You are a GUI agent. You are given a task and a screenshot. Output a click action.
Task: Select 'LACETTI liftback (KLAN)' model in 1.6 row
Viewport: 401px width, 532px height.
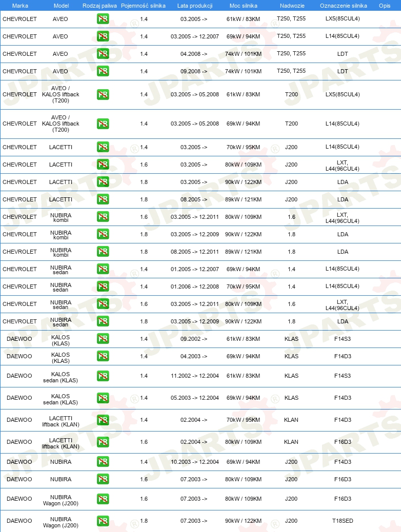pyautogui.click(x=61, y=443)
